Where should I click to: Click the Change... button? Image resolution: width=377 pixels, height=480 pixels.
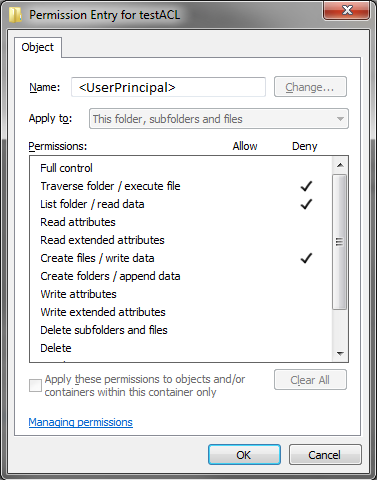(x=310, y=87)
